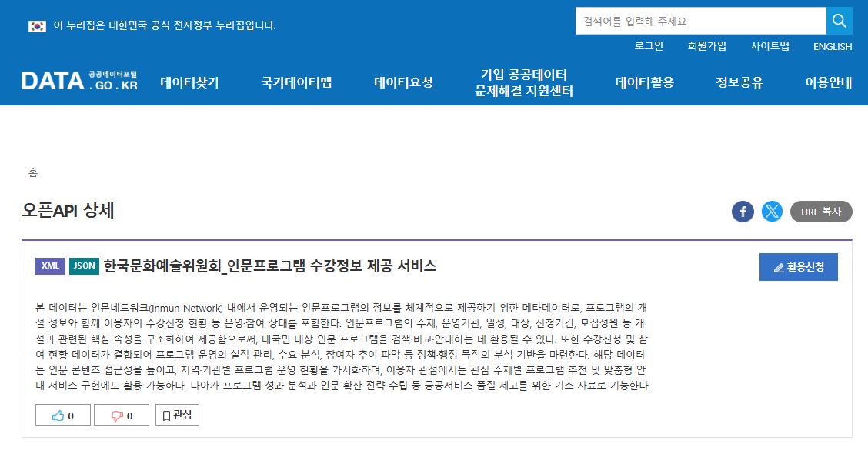Open the 로그인 link
This screenshot has width=868, height=461.
(649, 46)
